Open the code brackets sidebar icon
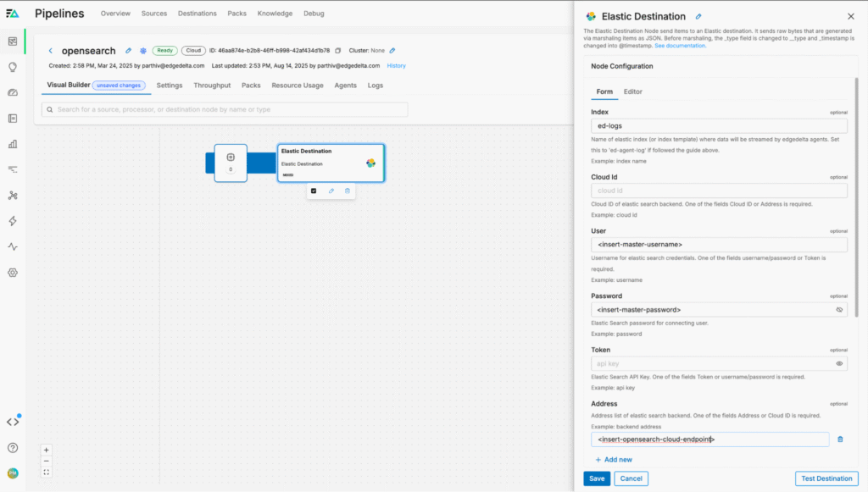 [x=13, y=422]
